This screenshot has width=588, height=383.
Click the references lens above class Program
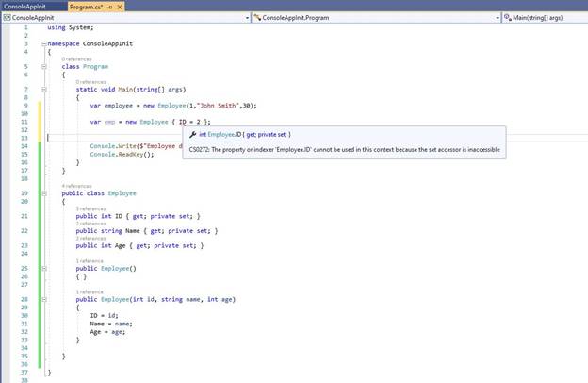tap(76, 58)
